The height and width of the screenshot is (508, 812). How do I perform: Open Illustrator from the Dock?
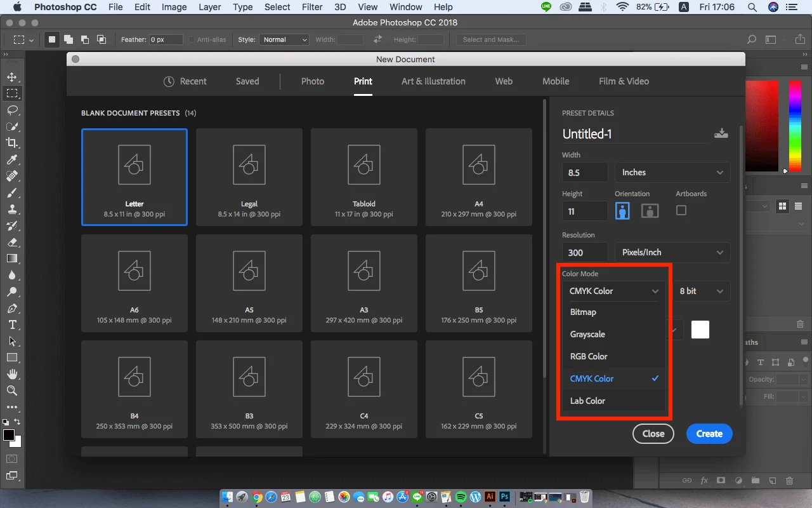490,497
